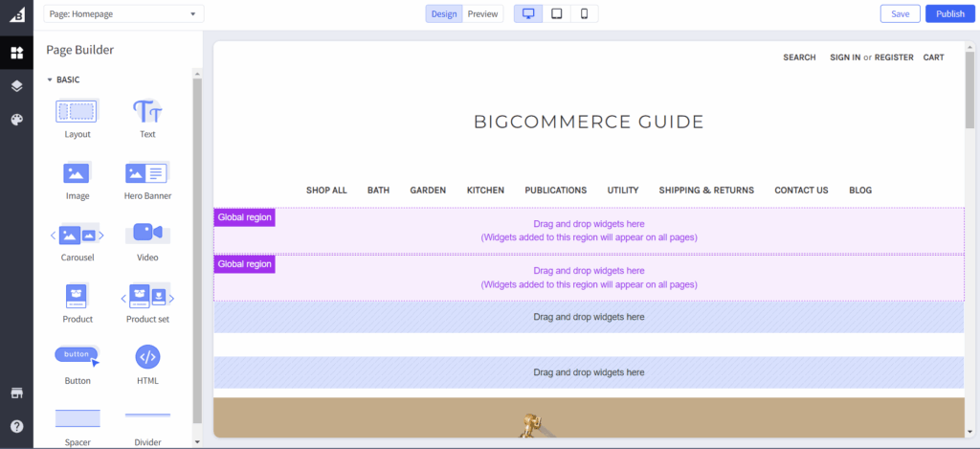Switch to Design mode
This screenshot has height=449, width=980.
click(x=444, y=13)
